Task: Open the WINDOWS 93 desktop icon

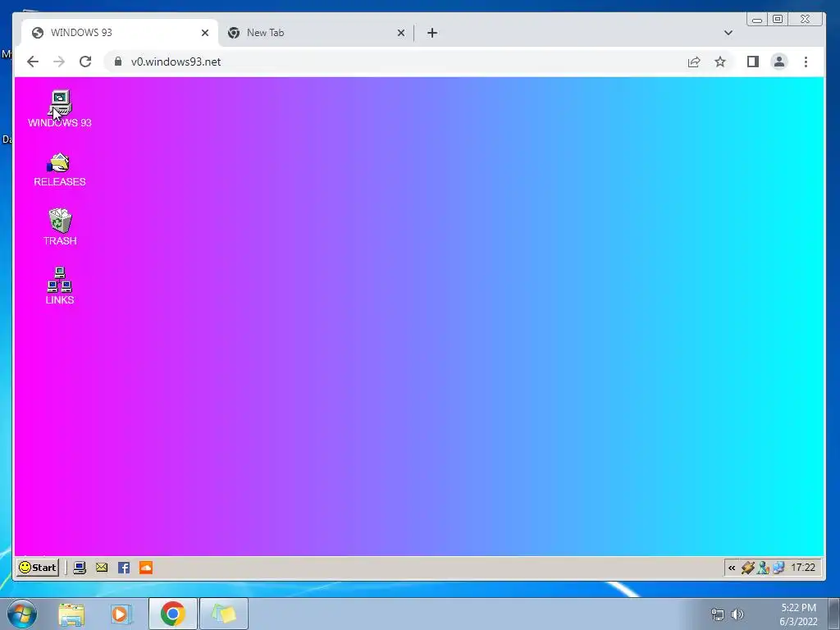Action: coord(59,109)
